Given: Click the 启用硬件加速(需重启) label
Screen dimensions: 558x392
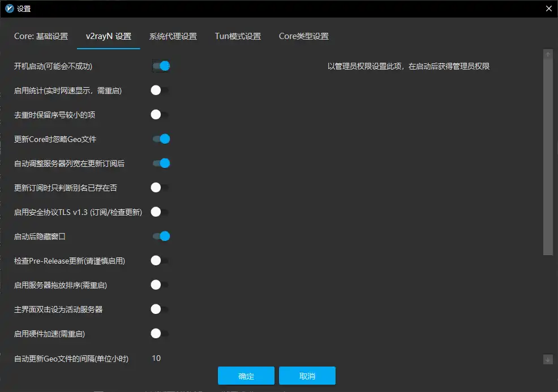Looking at the screenshot, I should click(x=49, y=334).
